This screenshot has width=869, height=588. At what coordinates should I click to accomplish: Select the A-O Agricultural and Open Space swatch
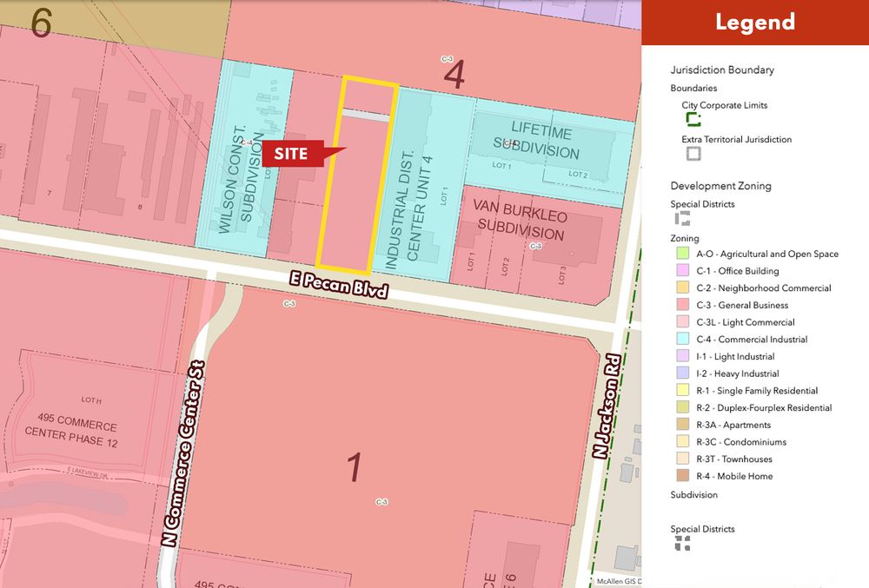[683, 254]
